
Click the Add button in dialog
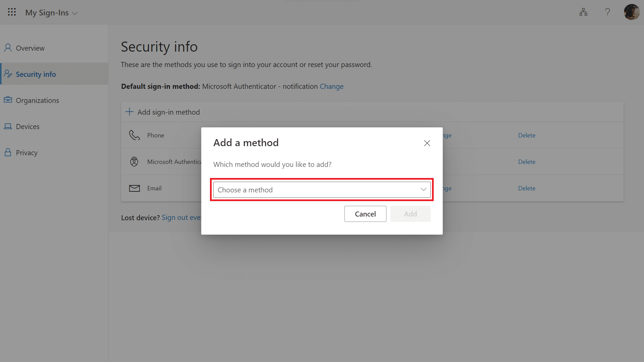coord(410,214)
